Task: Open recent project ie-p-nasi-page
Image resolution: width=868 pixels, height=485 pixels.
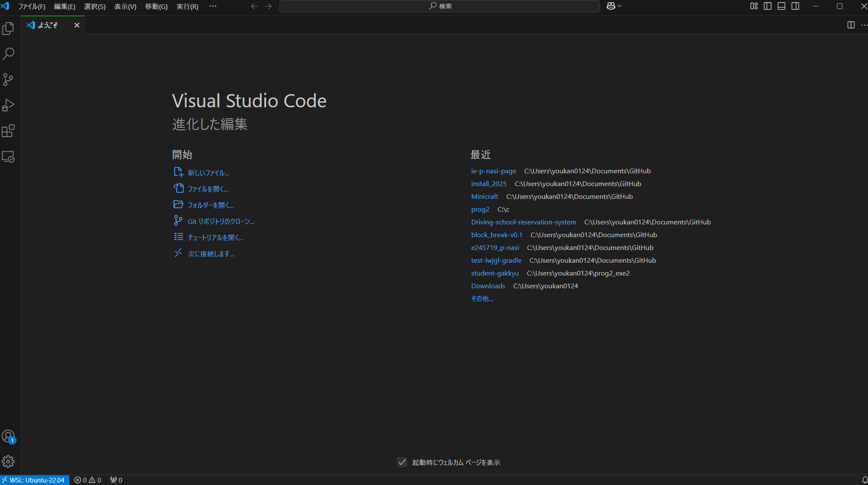Action: tap(493, 171)
